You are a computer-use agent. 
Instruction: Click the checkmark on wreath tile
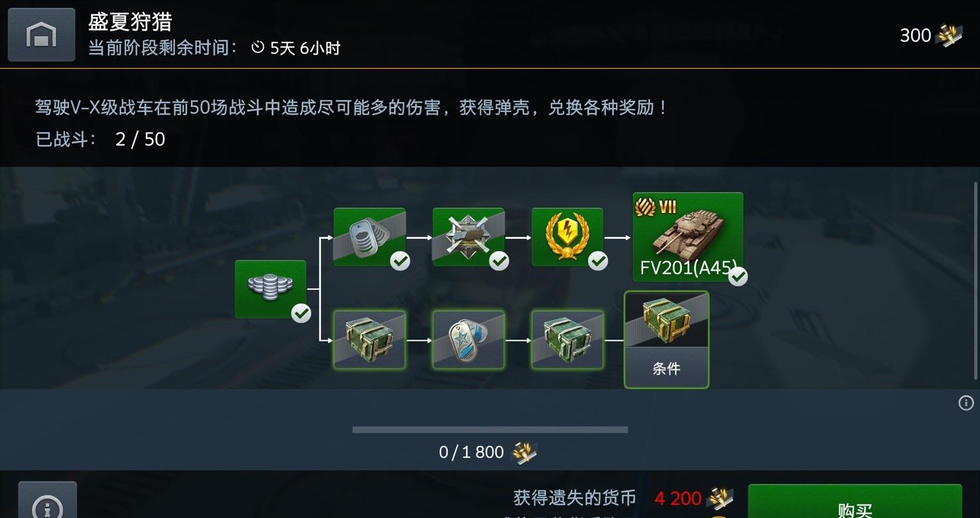pyautogui.click(x=598, y=261)
